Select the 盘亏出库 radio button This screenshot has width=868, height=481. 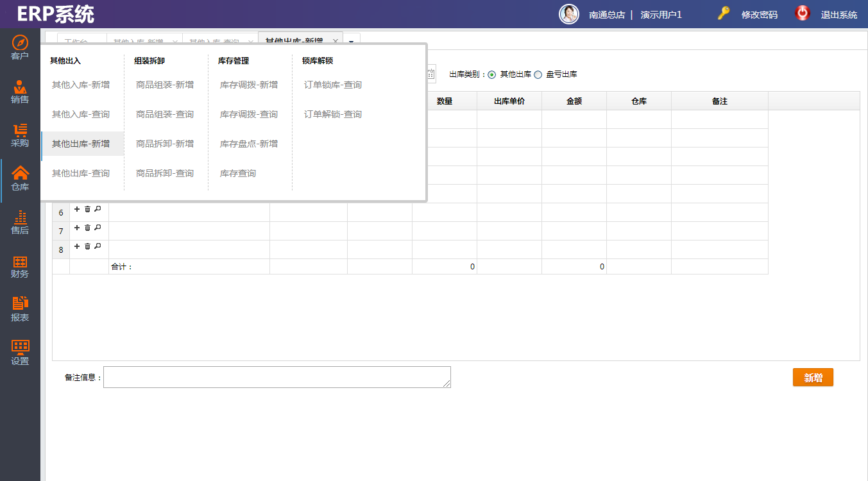[x=538, y=74]
